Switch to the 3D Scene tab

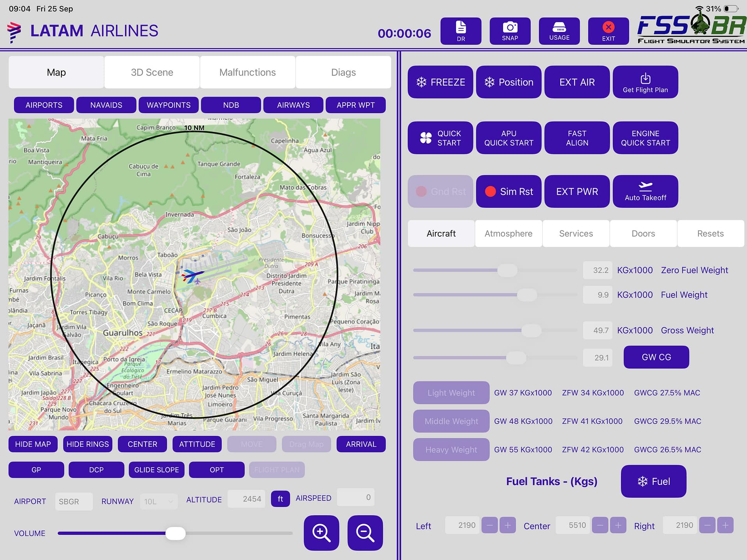coord(152,72)
